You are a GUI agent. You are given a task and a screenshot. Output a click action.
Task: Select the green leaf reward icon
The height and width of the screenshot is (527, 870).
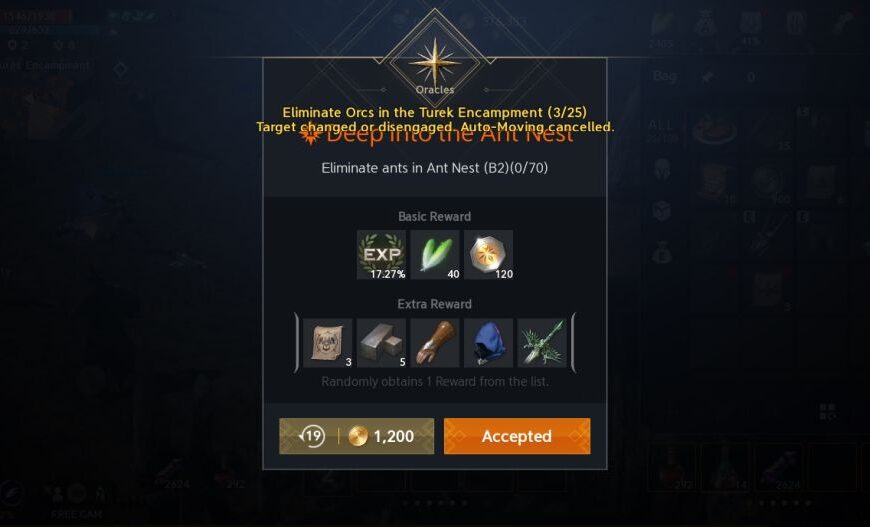[435, 255]
